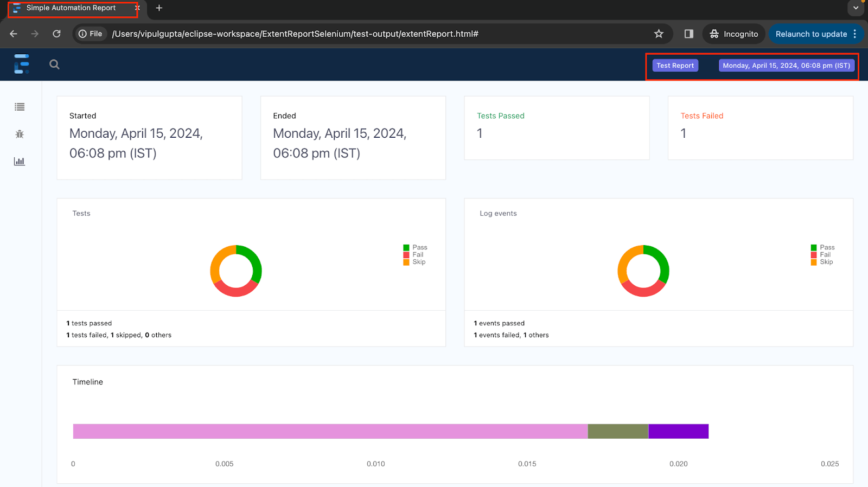Click the purple timeline bar segment
868x487 pixels.
[x=679, y=431]
